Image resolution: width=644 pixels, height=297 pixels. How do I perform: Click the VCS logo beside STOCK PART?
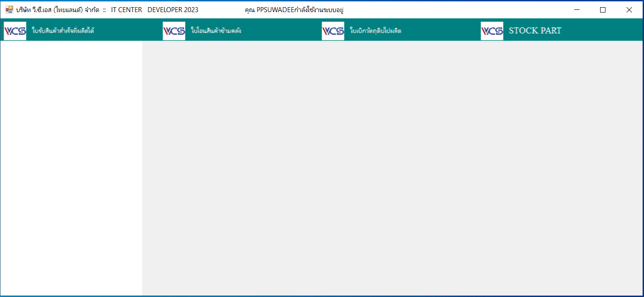[x=492, y=31]
